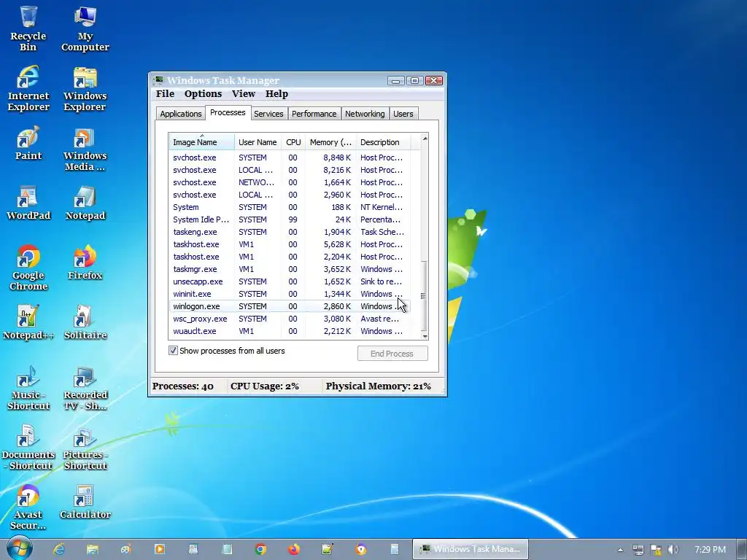This screenshot has width=747, height=560.
Task: Open the Help menu in Task Manager
Action: [x=276, y=94]
